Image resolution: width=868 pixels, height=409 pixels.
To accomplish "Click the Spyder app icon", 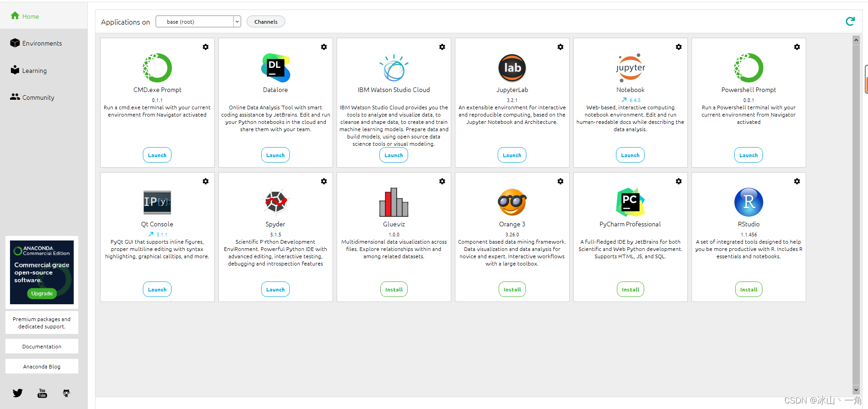I will [x=276, y=202].
